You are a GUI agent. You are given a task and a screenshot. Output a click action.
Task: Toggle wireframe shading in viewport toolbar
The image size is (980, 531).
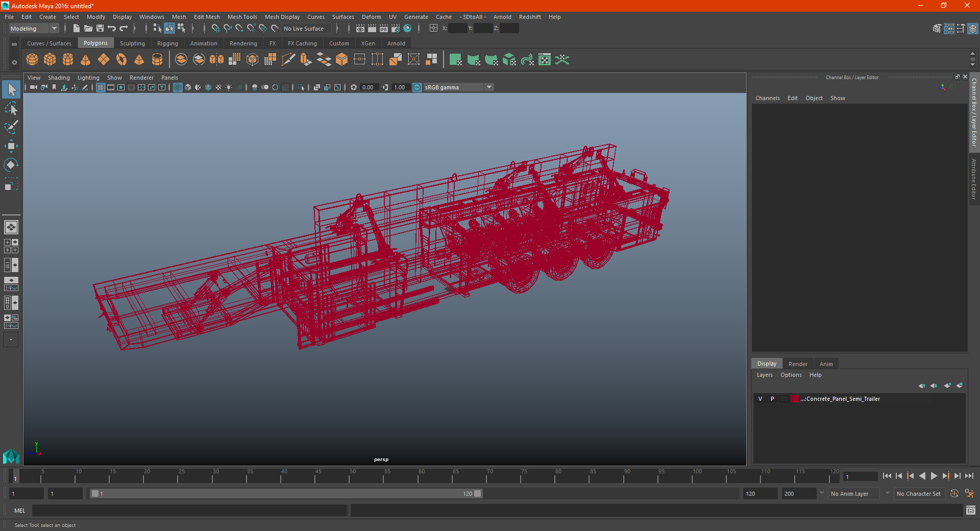pyautogui.click(x=178, y=87)
